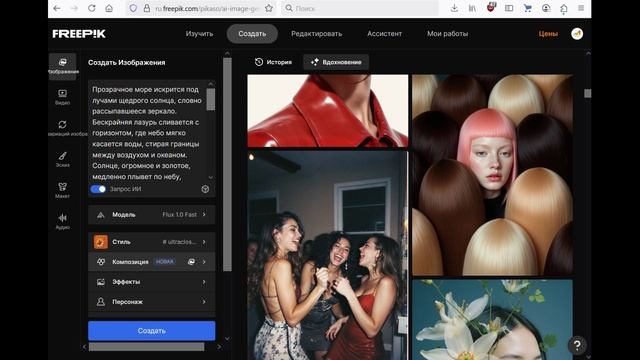Click the browser URL address field

[x=207, y=8]
